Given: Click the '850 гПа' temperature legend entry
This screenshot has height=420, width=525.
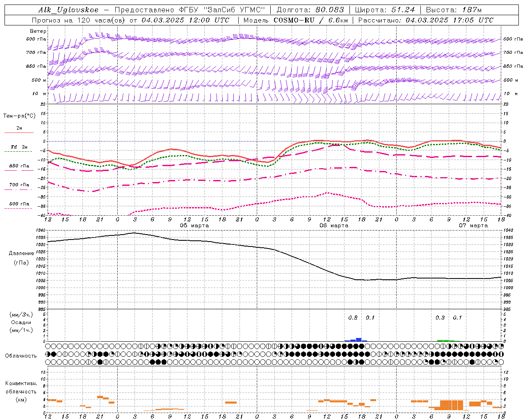Looking at the screenshot, I should 19,167.
